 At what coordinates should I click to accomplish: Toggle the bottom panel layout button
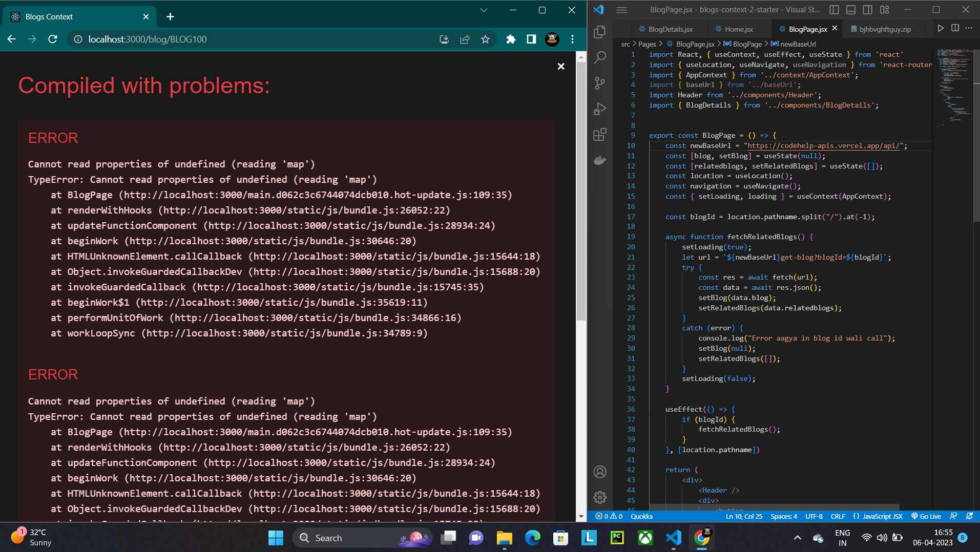tap(851, 10)
